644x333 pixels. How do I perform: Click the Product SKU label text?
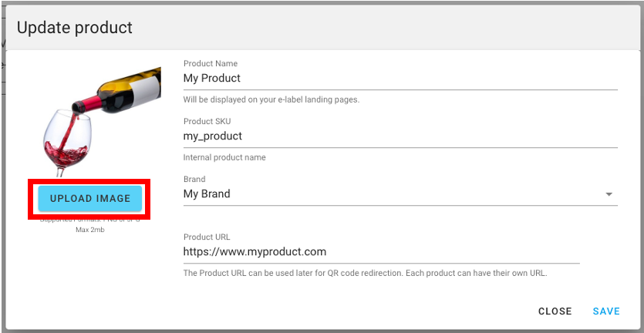pos(207,121)
